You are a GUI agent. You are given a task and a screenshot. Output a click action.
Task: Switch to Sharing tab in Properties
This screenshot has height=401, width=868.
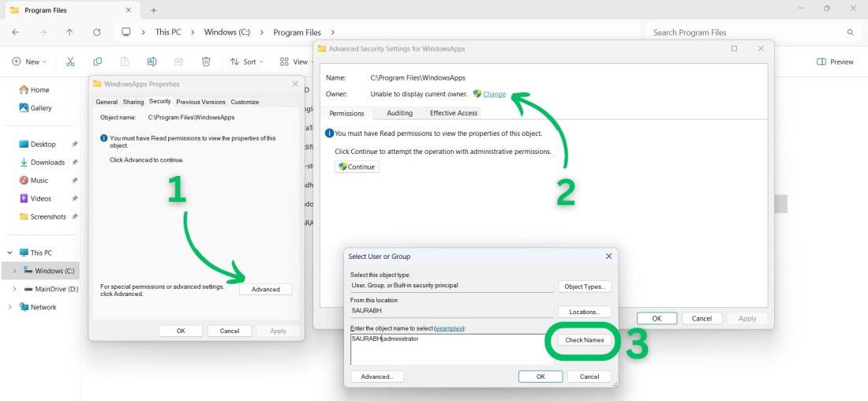[x=133, y=102]
